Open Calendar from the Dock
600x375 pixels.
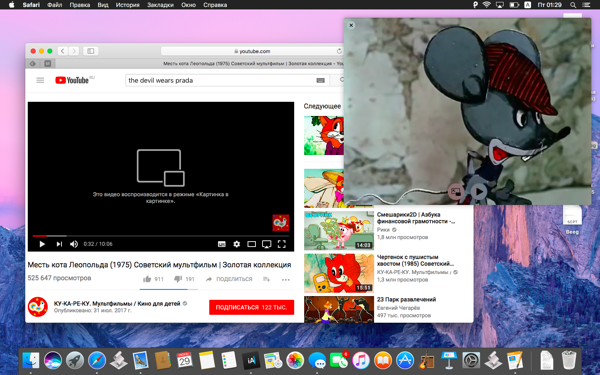pos(185,360)
